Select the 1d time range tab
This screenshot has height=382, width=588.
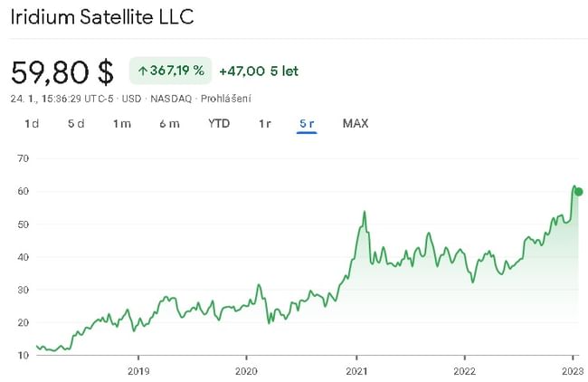32,123
